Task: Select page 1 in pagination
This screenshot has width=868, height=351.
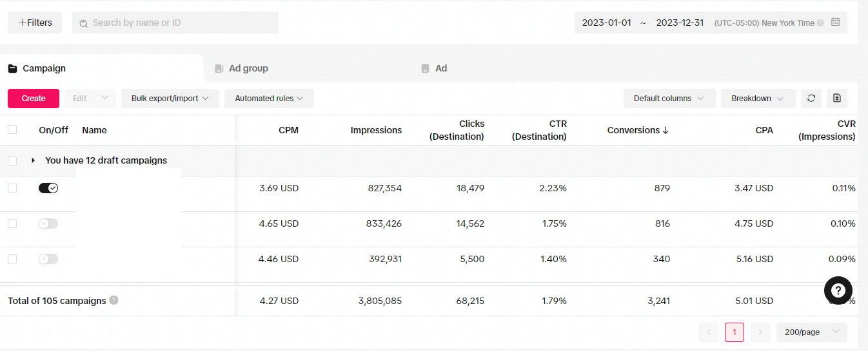Action: (735, 332)
